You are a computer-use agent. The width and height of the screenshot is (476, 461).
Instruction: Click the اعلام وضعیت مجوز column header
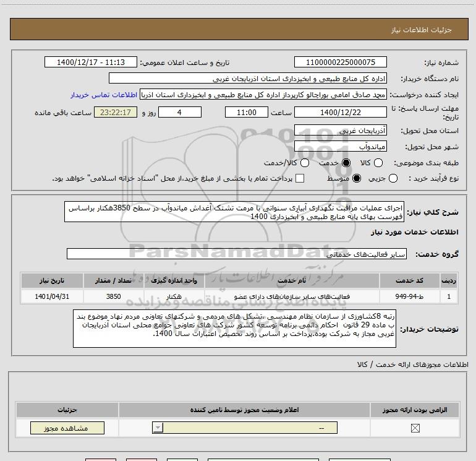tap(244, 410)
